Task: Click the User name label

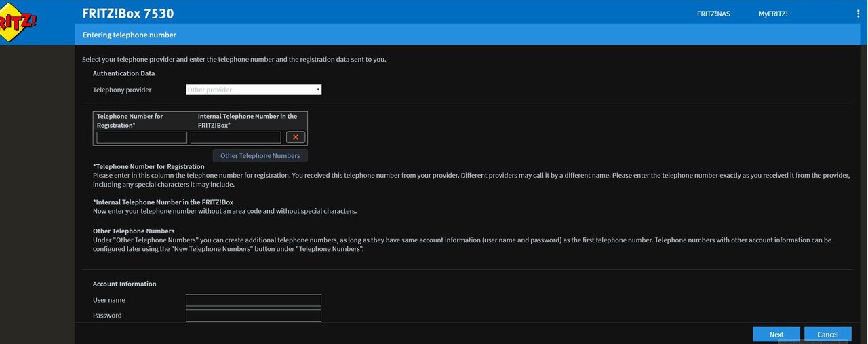Action: [x=109, y=300]
